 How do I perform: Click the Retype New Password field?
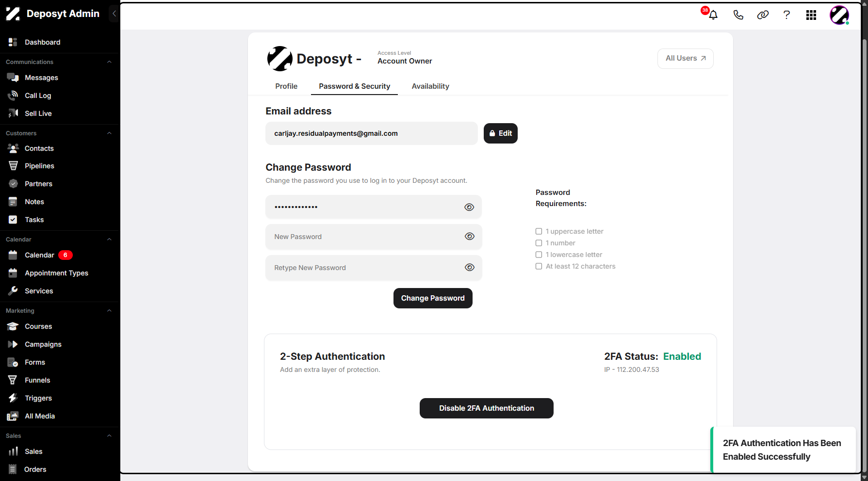(x=374, y=268)
